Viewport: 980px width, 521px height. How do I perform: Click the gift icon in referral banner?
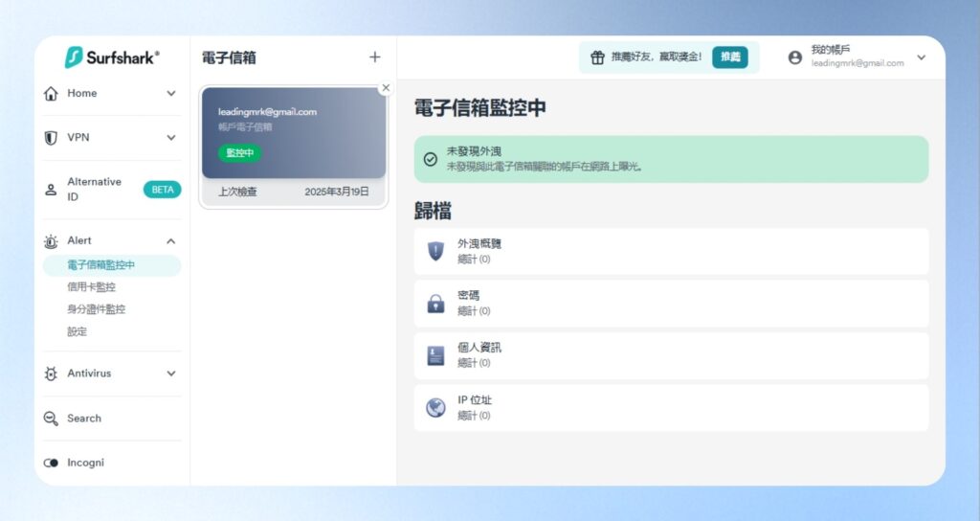pyautogui.click(x=597, y=57)
